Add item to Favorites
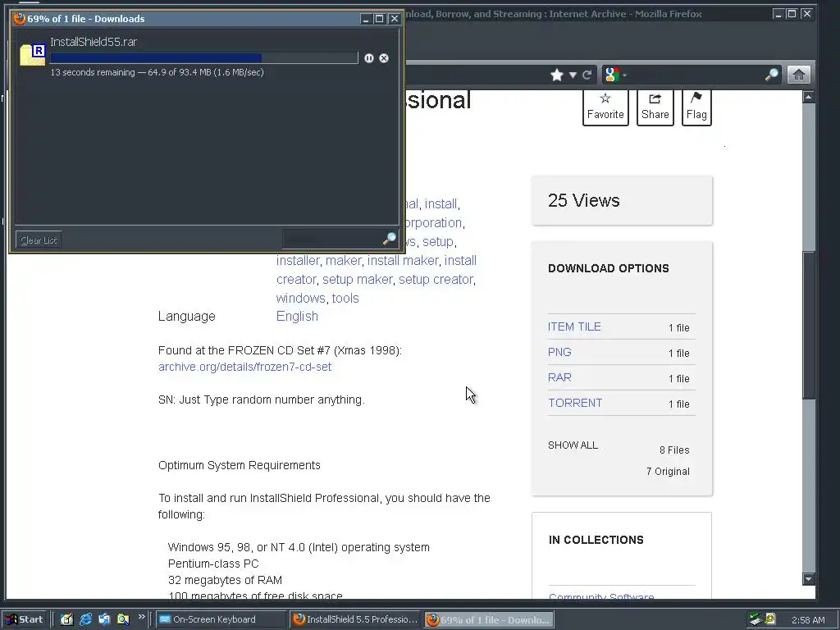 [605, 107]
